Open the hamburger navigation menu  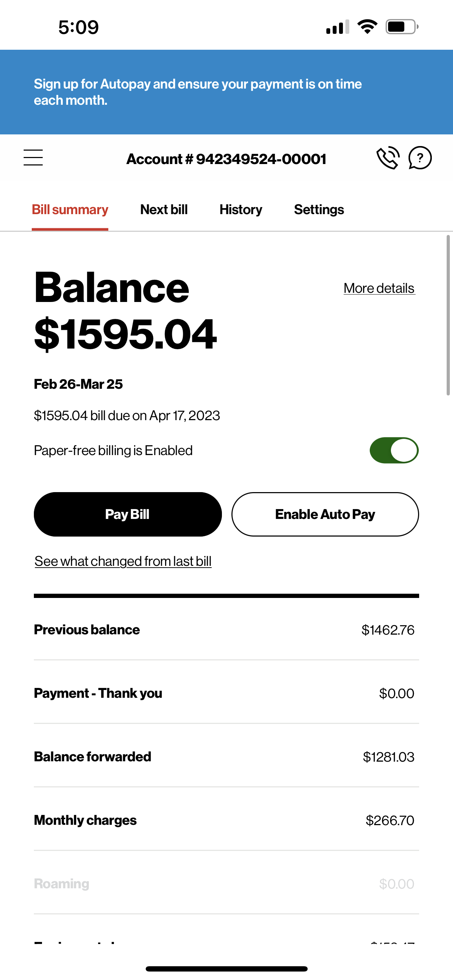click(x=33, y=158)
